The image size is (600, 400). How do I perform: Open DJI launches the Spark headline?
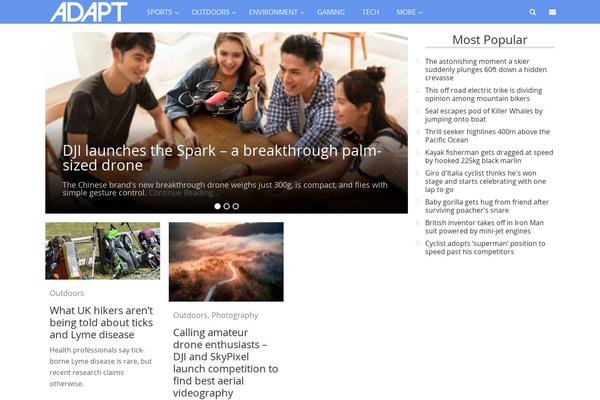(222, 158)
